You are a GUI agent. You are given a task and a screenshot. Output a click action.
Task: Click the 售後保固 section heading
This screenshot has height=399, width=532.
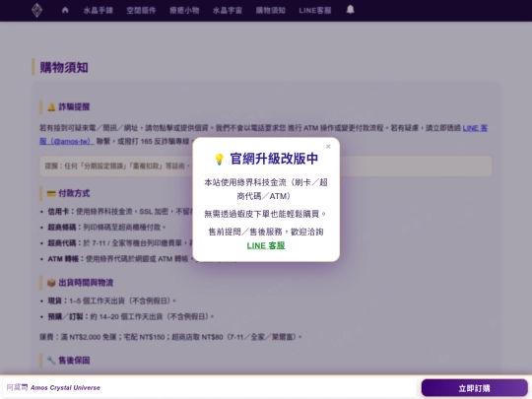tap(74, 361)
